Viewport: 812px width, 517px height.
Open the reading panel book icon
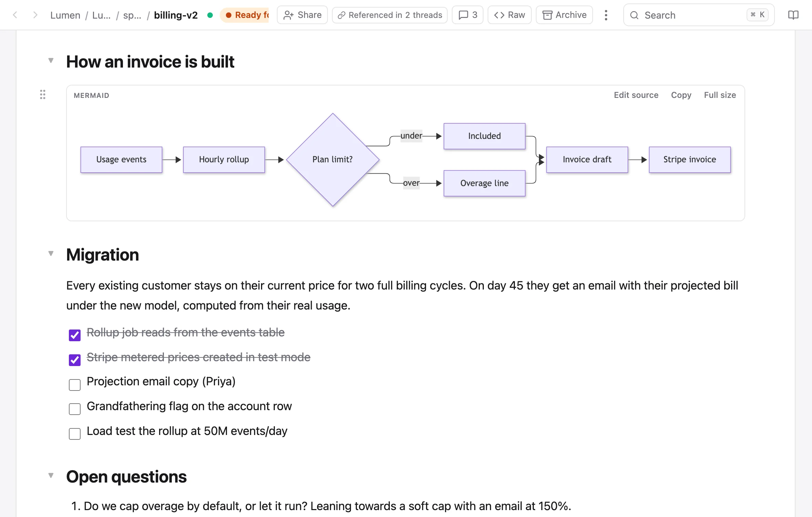click(x=793, y=15)
